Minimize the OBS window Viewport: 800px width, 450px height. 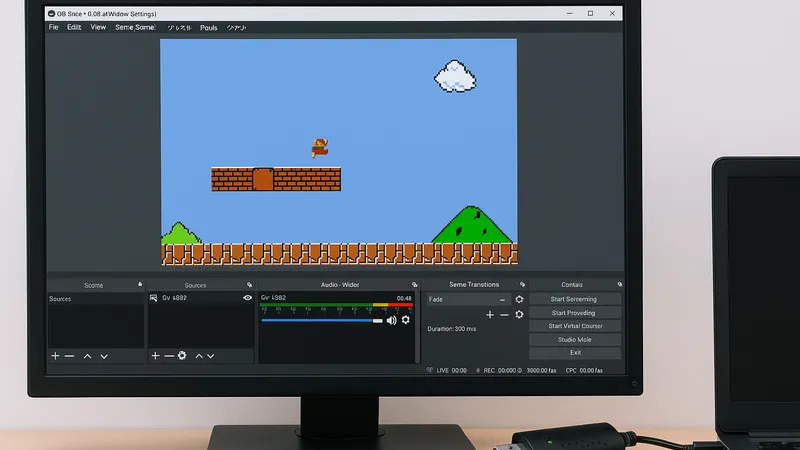[x=569, y=14]
